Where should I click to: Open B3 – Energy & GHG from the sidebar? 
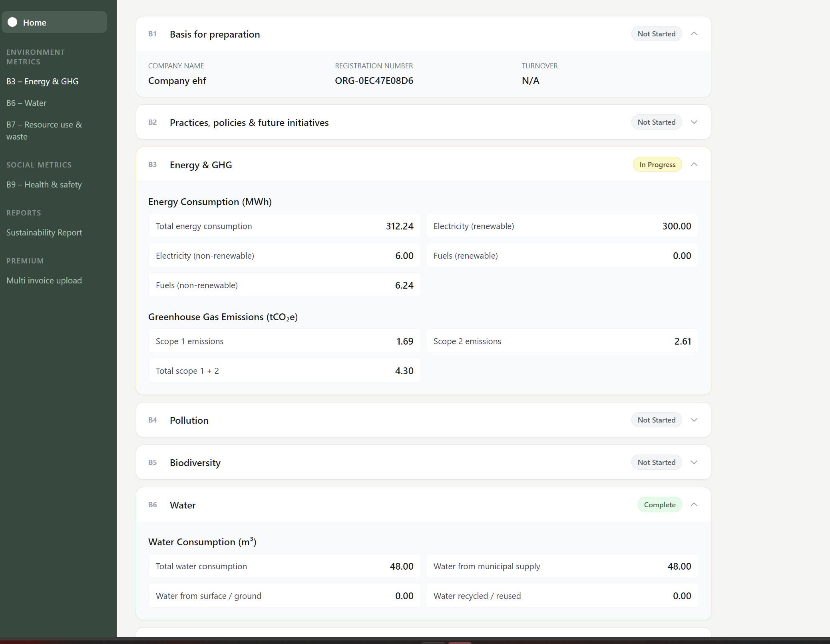(x=42, y=81)
